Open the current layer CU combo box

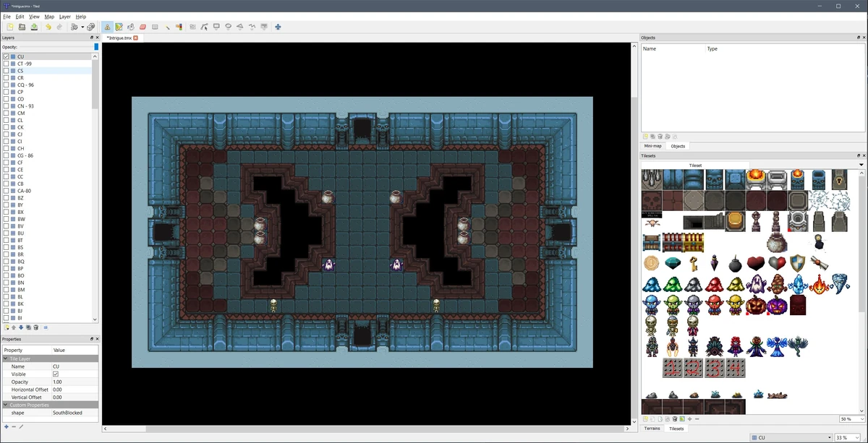pos(791,438)
